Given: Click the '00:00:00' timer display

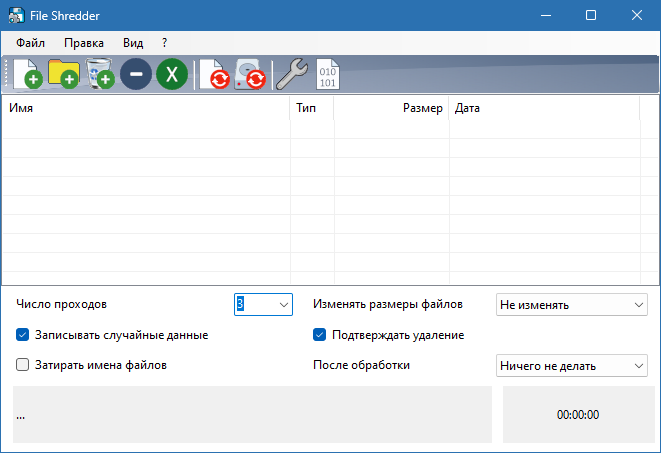Looking at the screenshot, I should [578, 415].
